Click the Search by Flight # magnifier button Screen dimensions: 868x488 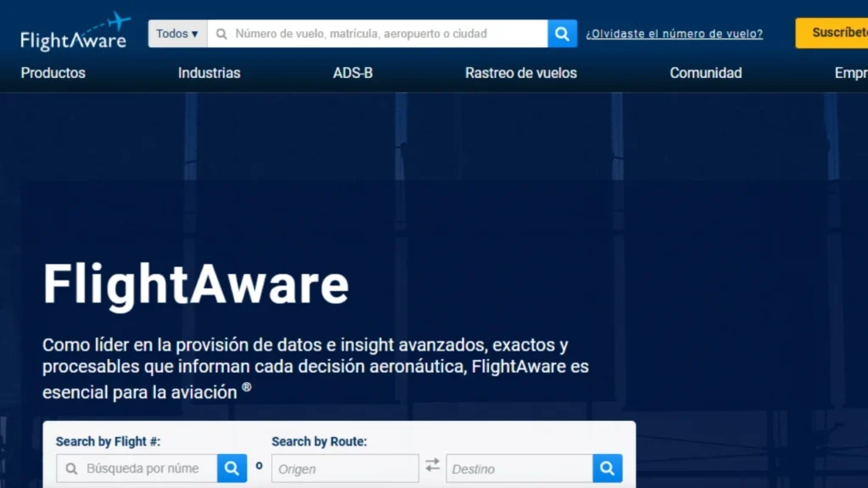[232, 469]
